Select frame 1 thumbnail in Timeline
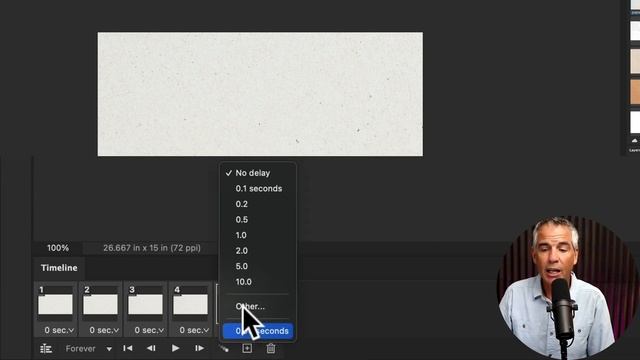The height and width of the screenshot is (360, 640). pyautogui.click(x=55, y=305)
